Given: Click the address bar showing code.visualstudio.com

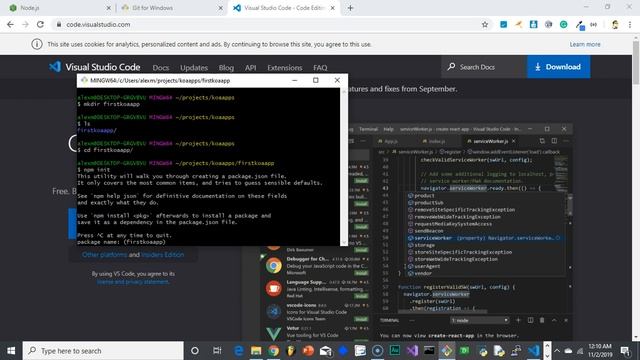Looking at the screenshot, I should (269, 24).
